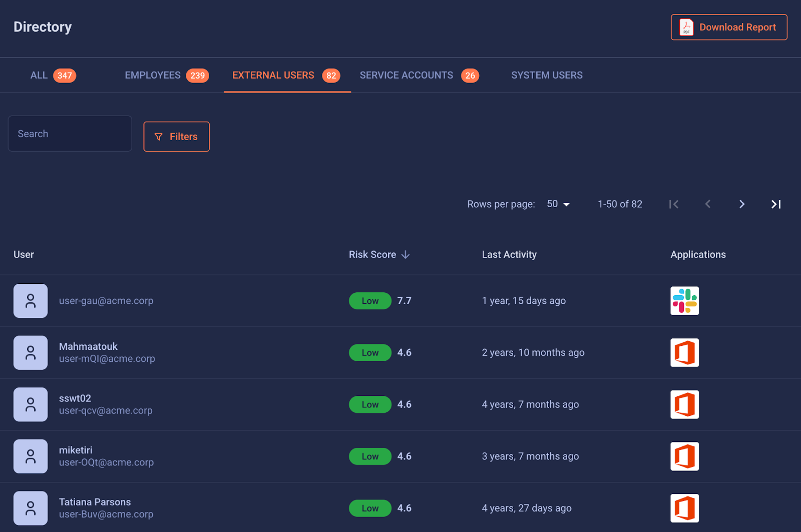Viewport: 801px width, 532px height.
Task: Click the Office icon in Tatiana Parsons' row
Action: coord(684,508)
